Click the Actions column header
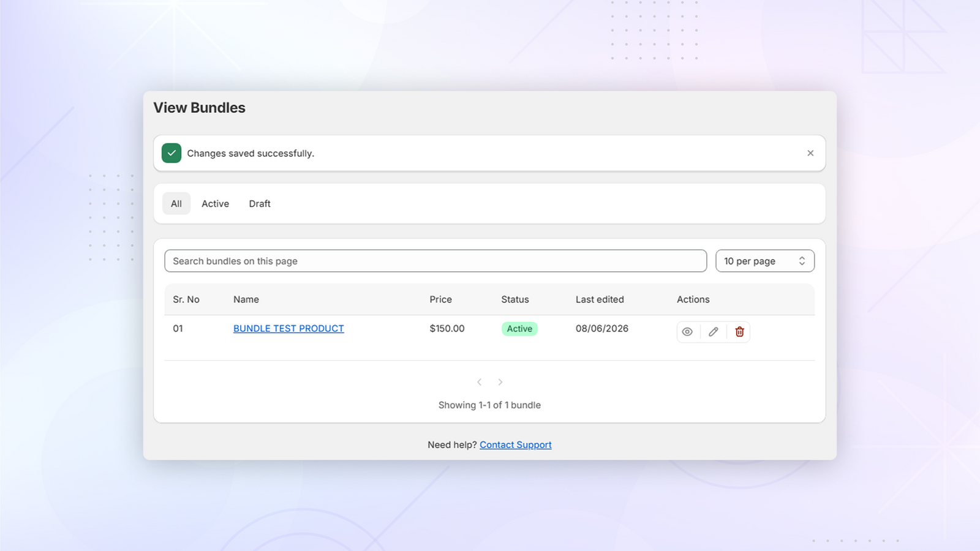The image size is (980, 551). click(x=693, y=299)
